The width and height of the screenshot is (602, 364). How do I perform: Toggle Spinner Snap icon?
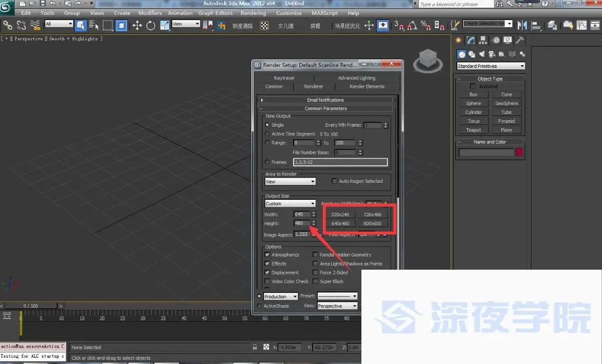[x=439, y=25]
